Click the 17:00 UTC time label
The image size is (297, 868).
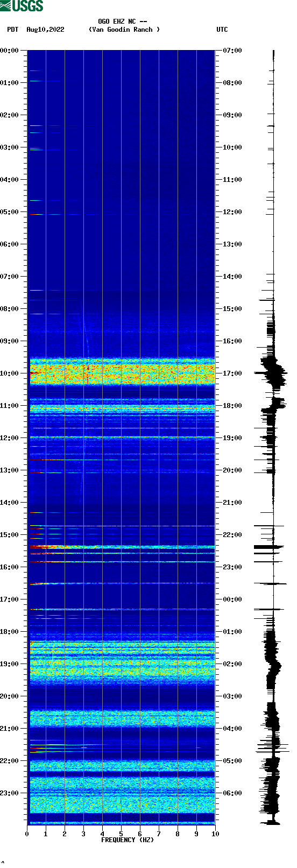pyautogui.click(x=232, y=373)
